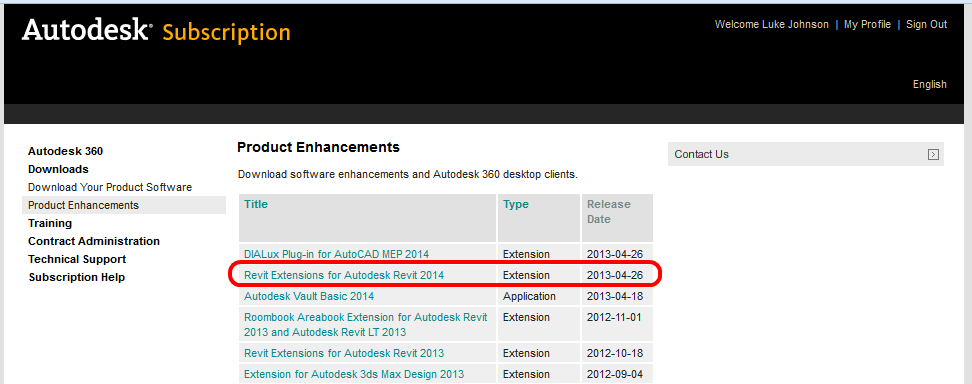This screenshot has width=972, height=384.
Task: Open Revit Extensions for Autodesk Revit 2014
Action: pos(344,275)
